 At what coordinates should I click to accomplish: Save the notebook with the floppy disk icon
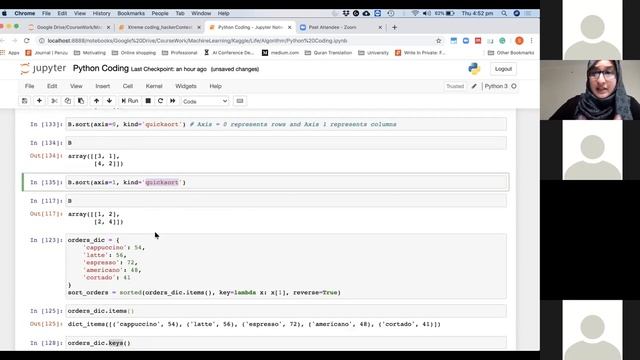24,101
